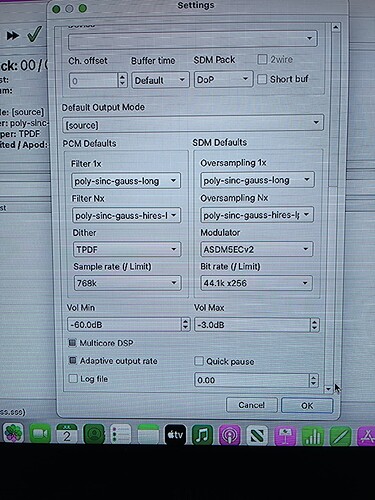Click the Ch. offset input field
The height and width of the screenshot is (500, 375).
(x=94, y=80)
